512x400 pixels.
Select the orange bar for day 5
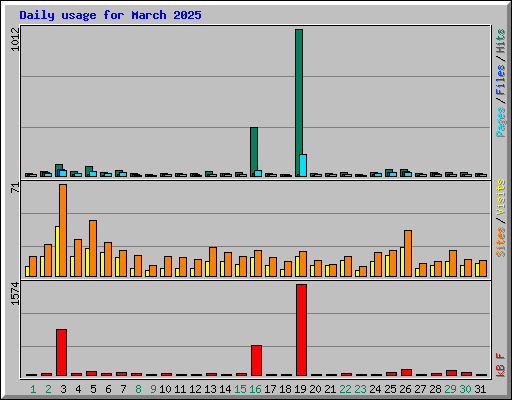pyautogui.click(x=93, y=248)
